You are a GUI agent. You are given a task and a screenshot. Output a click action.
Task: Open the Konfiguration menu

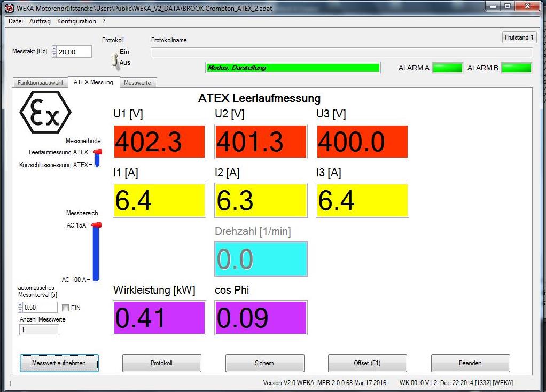click(x=76, y=21)
